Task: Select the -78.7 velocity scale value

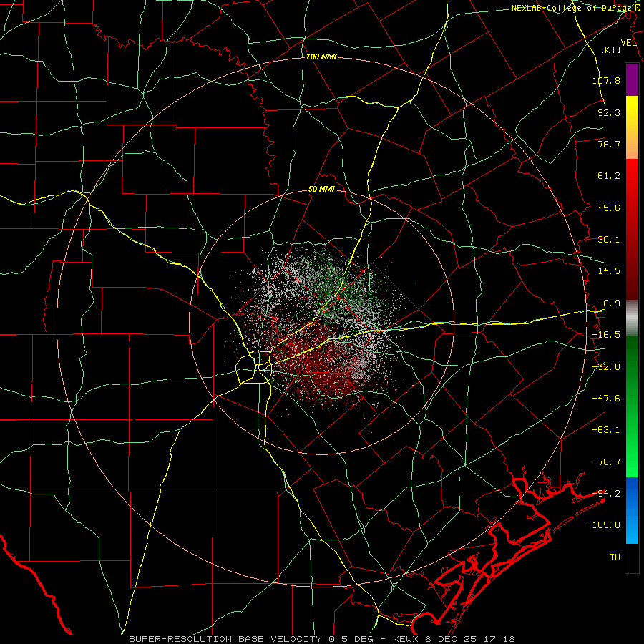Action: point(606,462)
